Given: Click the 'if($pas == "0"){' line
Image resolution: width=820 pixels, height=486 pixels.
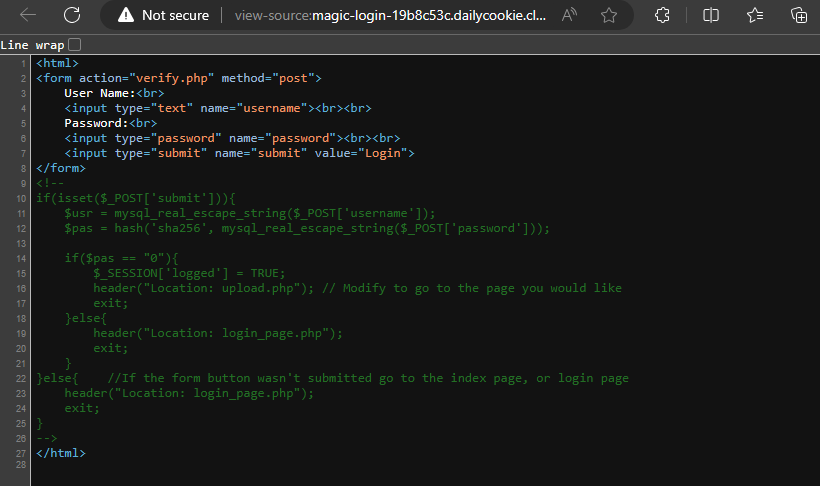Looking at the screenshot, I should click(x=121, y=258).
